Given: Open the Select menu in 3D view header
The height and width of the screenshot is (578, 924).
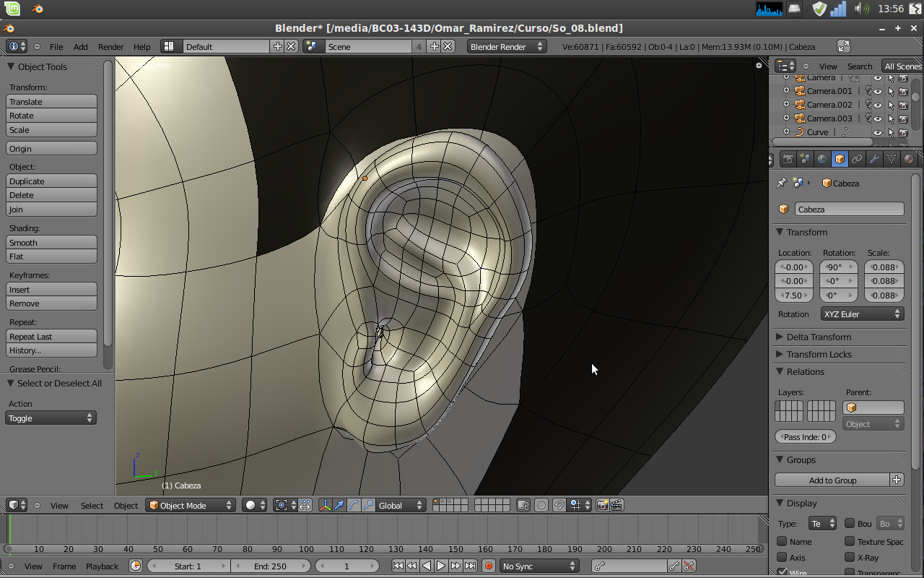Looking at the screenshot, I should [x=92, y=506].
